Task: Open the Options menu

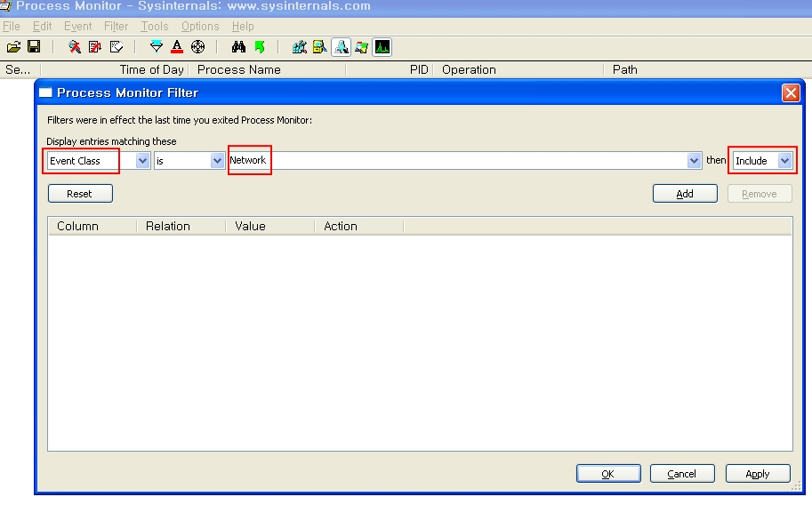Action: point(200,26)
